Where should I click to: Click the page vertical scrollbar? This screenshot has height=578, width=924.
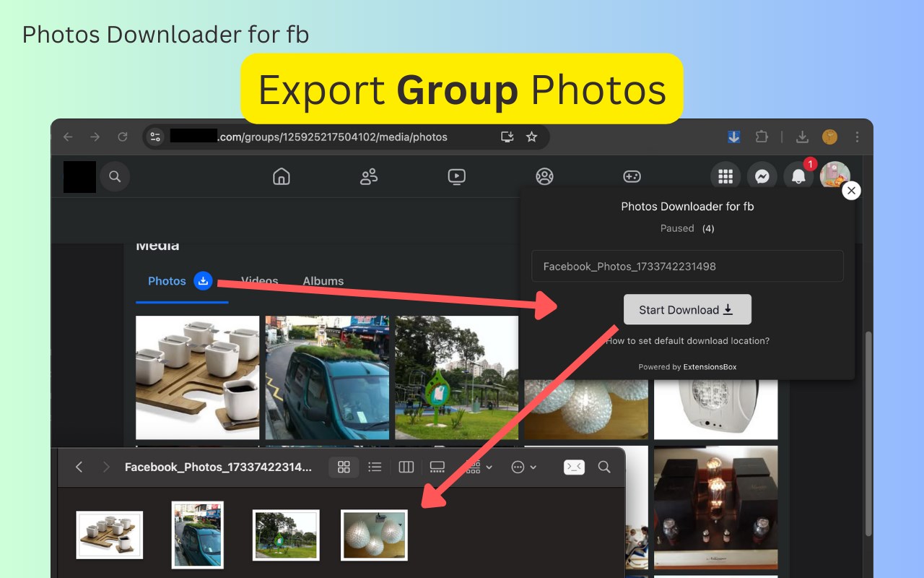[x=868, y=433]
